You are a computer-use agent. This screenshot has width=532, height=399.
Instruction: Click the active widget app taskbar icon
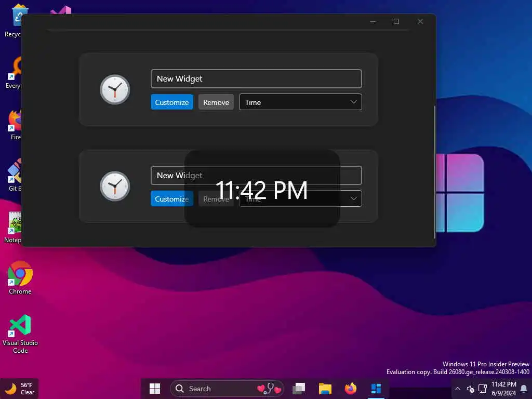[x=376, y=389]
